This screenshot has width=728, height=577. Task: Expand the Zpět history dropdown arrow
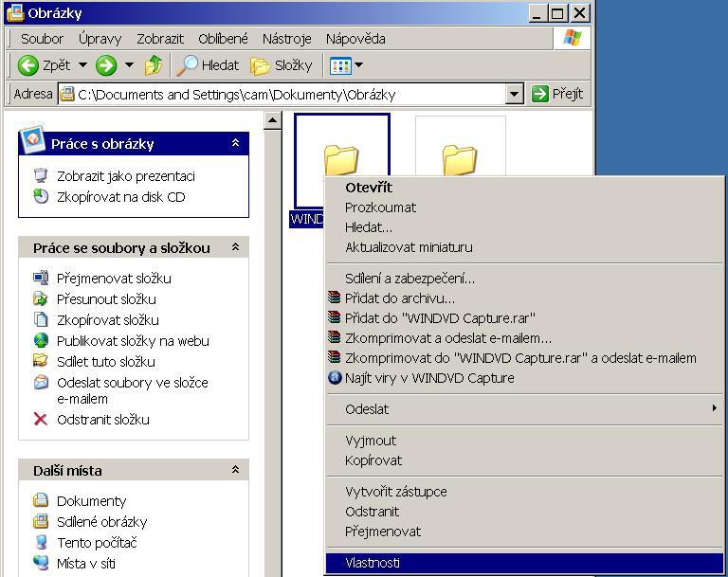coord(82,65)
